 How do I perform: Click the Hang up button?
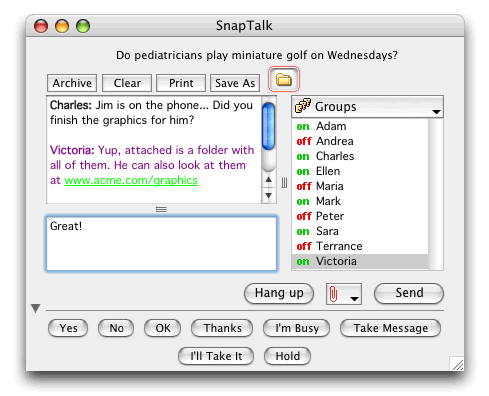point(279,293)
